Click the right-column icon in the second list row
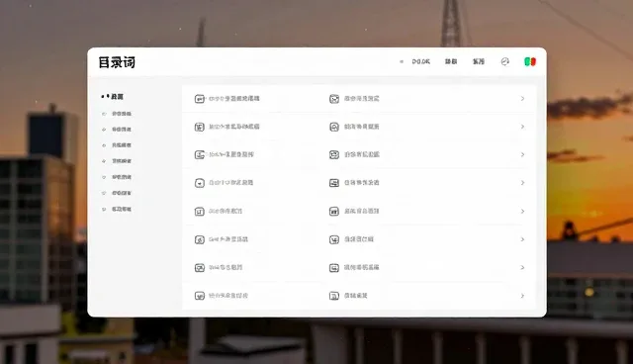Screen dimensions: 633x364 click(334, 128)
